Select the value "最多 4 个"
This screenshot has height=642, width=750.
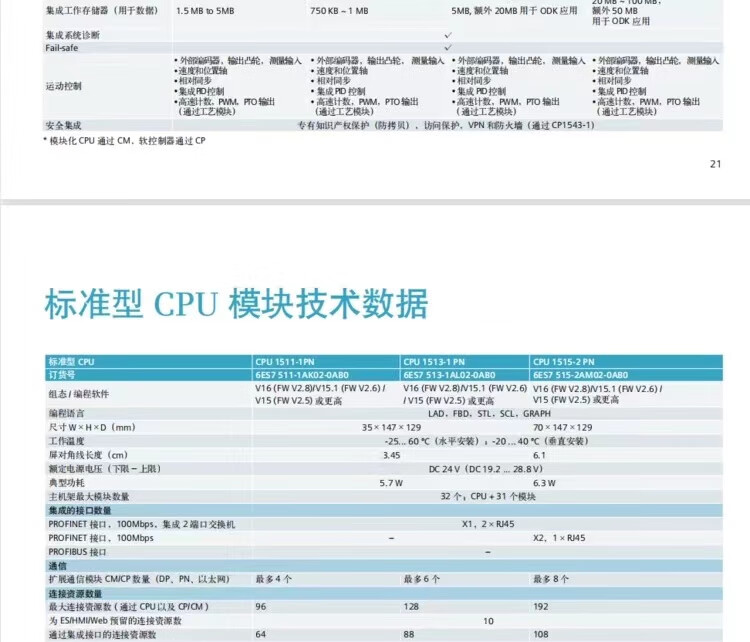274,579
